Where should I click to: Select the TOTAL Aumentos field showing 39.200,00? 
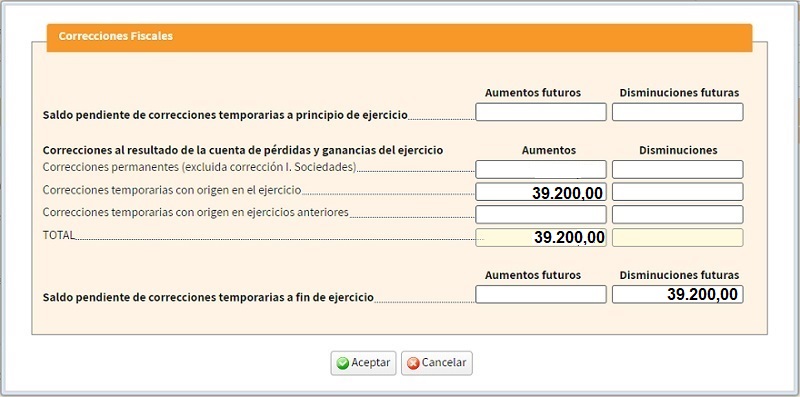(541, 237)
